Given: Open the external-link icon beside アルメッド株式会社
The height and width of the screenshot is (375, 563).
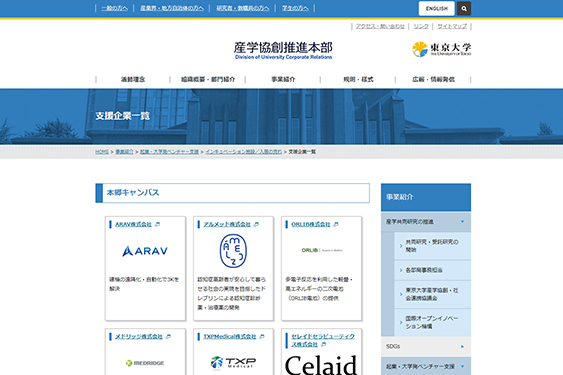Looking at the screenshot, I should click(256, 224).
